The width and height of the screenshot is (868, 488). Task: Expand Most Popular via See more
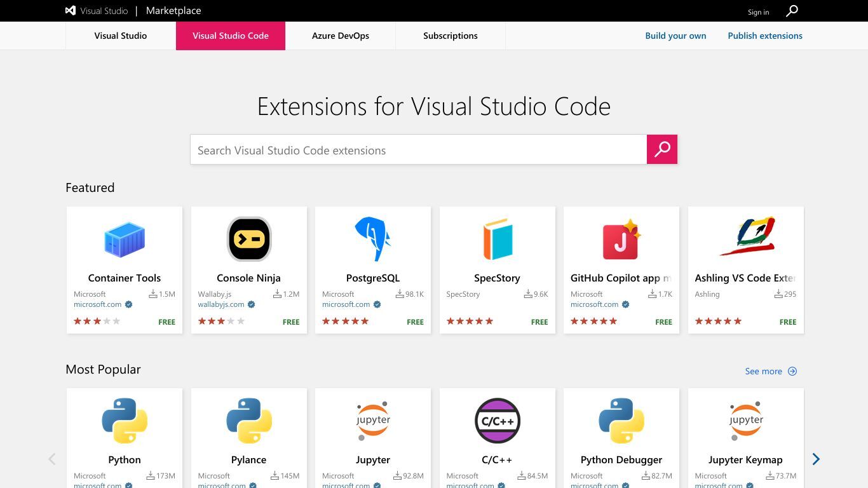point(771,371)
